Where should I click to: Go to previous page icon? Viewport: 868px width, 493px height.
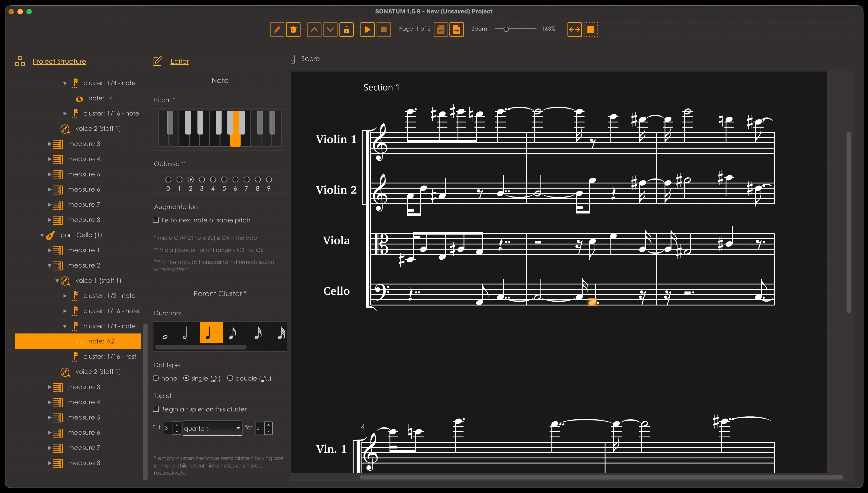(441, 29)
